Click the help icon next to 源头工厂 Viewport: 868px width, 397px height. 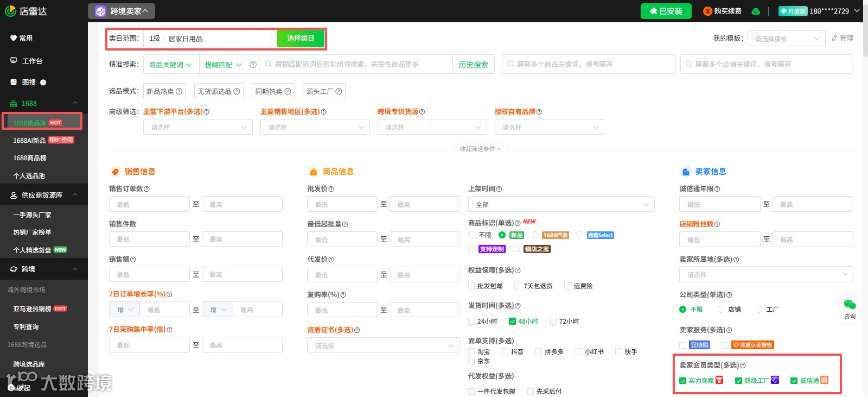pyautogui.click(x=339, y=91)
